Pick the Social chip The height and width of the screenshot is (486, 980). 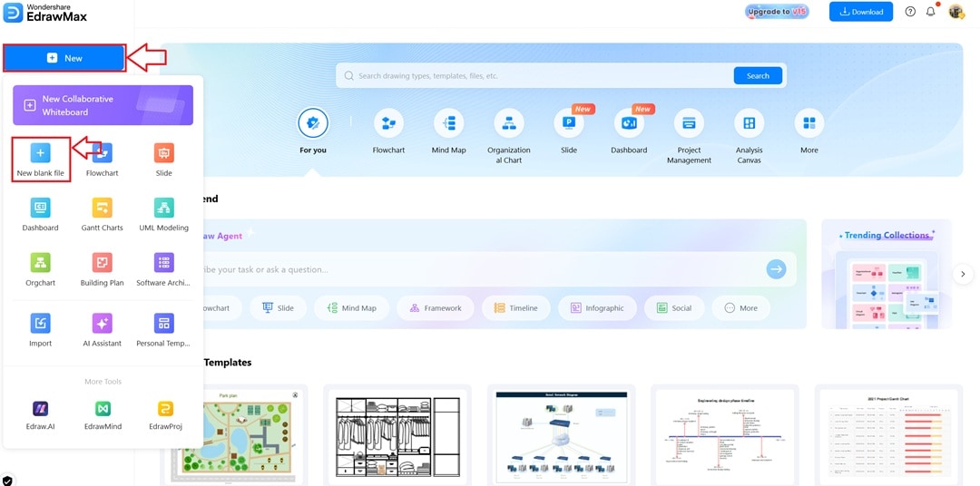673,308
